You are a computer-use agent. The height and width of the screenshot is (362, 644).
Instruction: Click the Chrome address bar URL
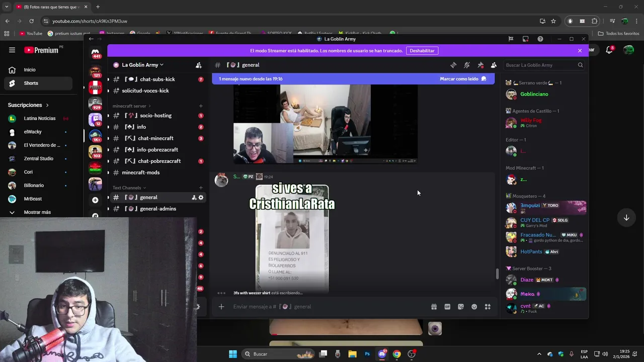[x=90, y=21]
